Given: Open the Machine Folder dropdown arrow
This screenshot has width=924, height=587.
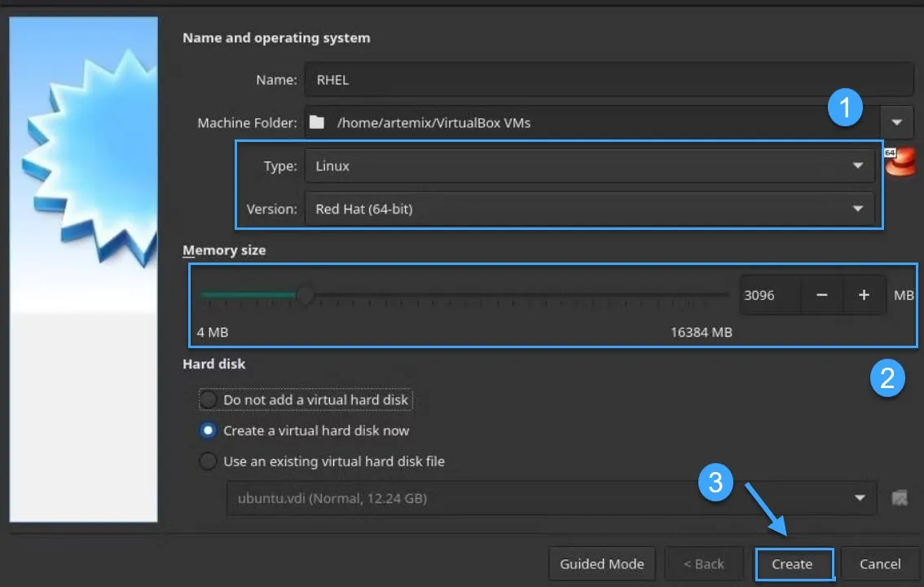Looking at the screenshot, I should pos(896,122).
